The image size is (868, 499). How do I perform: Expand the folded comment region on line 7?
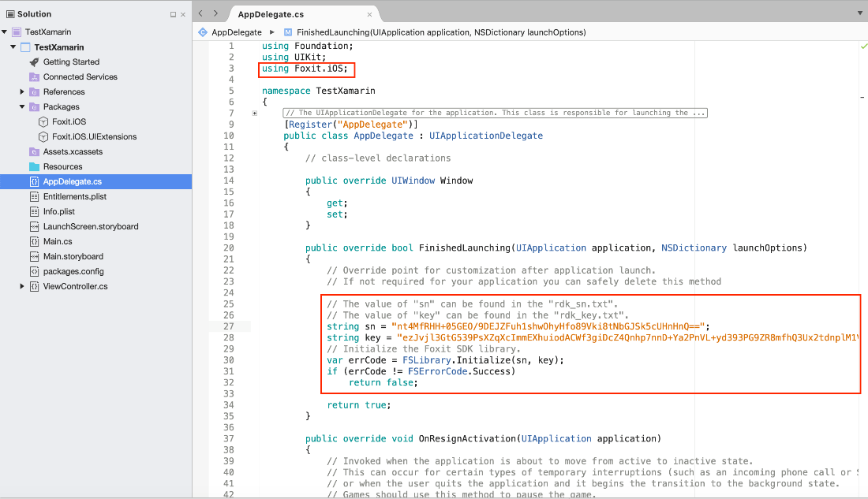pos(255,113)
